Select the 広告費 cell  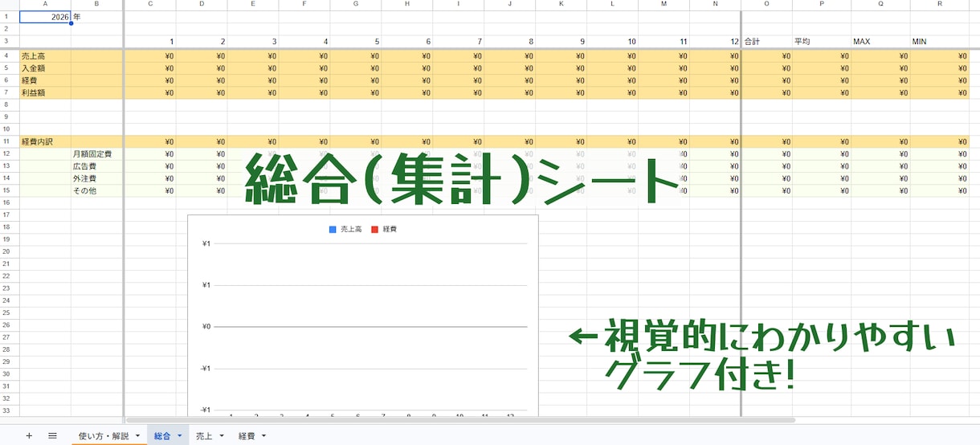96,166
